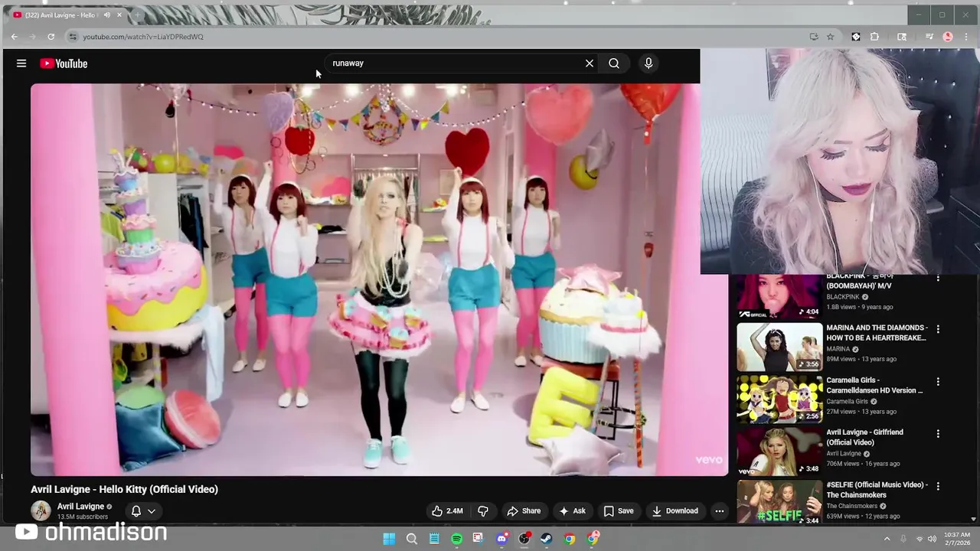Image resolution: width=980 pixels, height=551 pixels.
Task: Click 'MARINA' channel name in sidebar
Action: pyautogui.click(x=838, y=349)
